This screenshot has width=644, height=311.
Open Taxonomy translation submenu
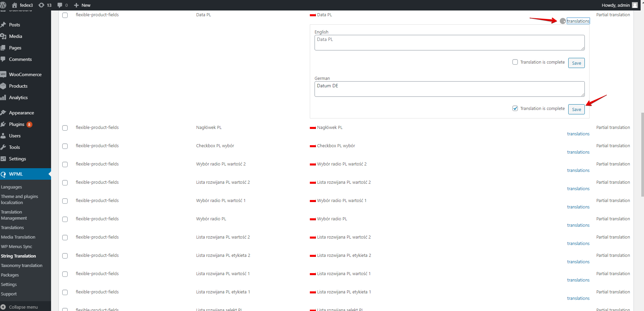pos(22,265)
